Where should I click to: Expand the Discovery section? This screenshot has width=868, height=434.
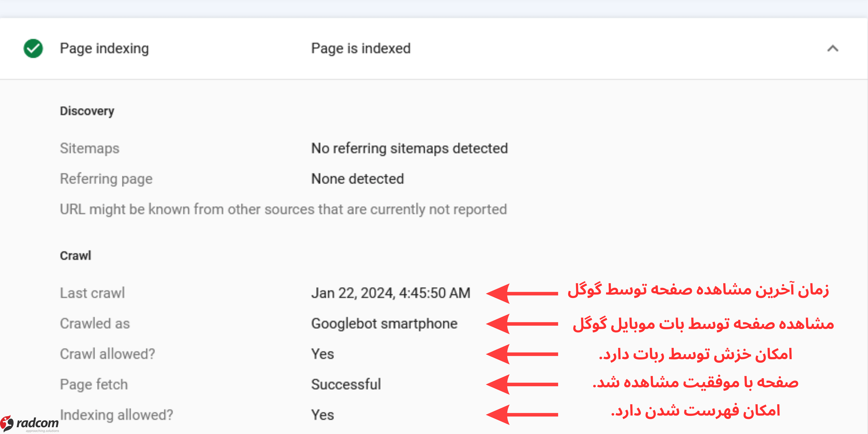(87, 111)
